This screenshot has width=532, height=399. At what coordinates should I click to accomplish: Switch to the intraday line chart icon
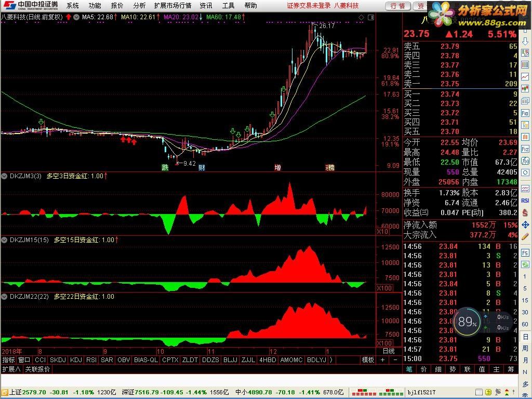(x=525, y=77)
